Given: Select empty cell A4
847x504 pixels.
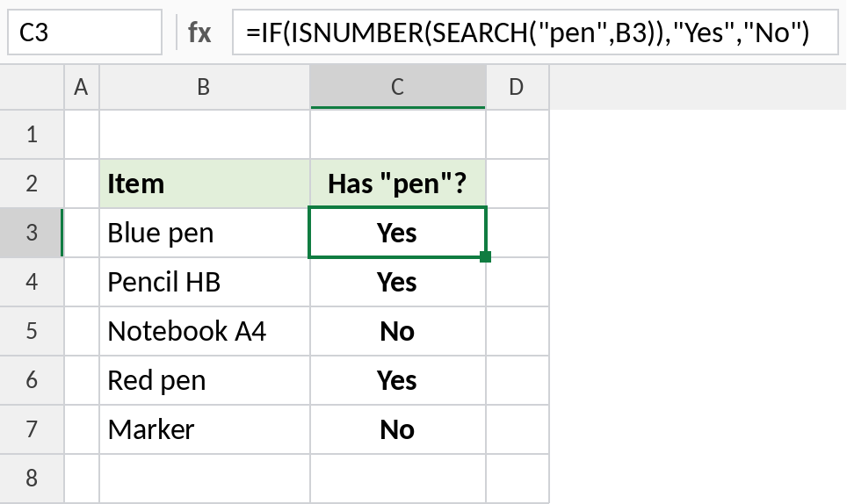Looking at the screenshot, I should click(x=82, y=282).
